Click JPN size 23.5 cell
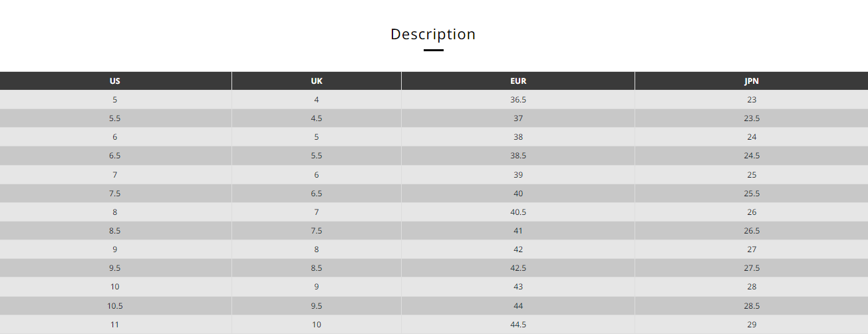868x334 pixels. coord(752,118)
